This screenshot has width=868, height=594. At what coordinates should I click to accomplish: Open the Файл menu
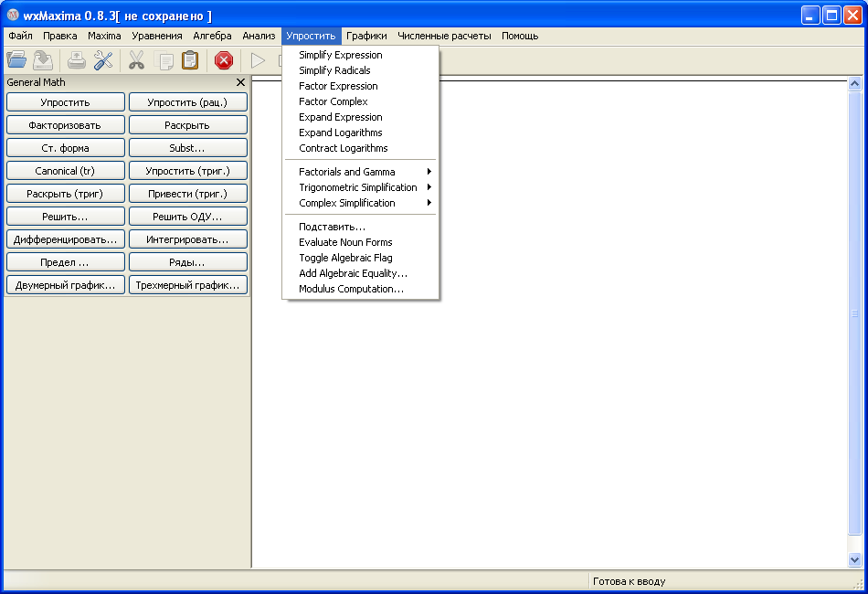click(x=20, y=36)
